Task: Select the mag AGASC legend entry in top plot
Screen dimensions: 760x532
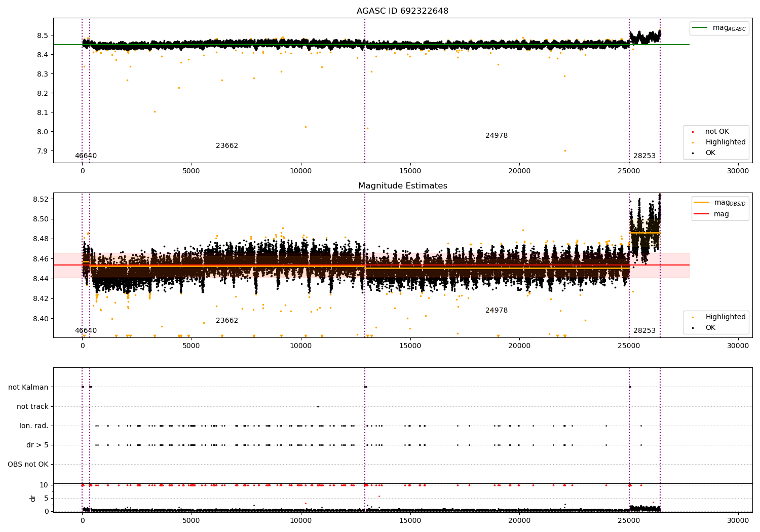Action: 719,28
